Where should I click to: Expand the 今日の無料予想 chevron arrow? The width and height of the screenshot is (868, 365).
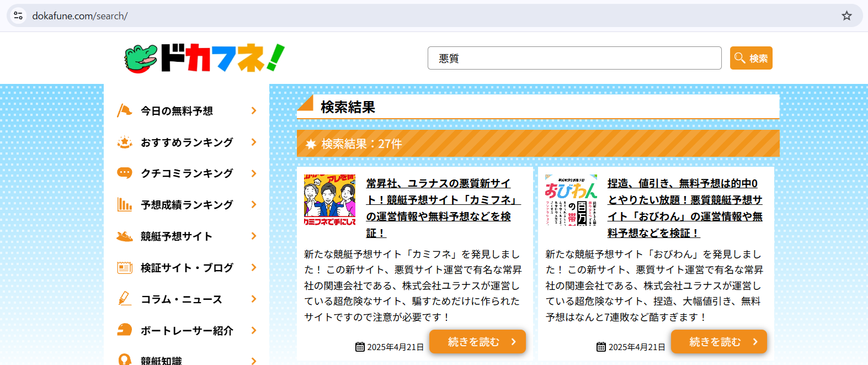(x=254, y=111)
